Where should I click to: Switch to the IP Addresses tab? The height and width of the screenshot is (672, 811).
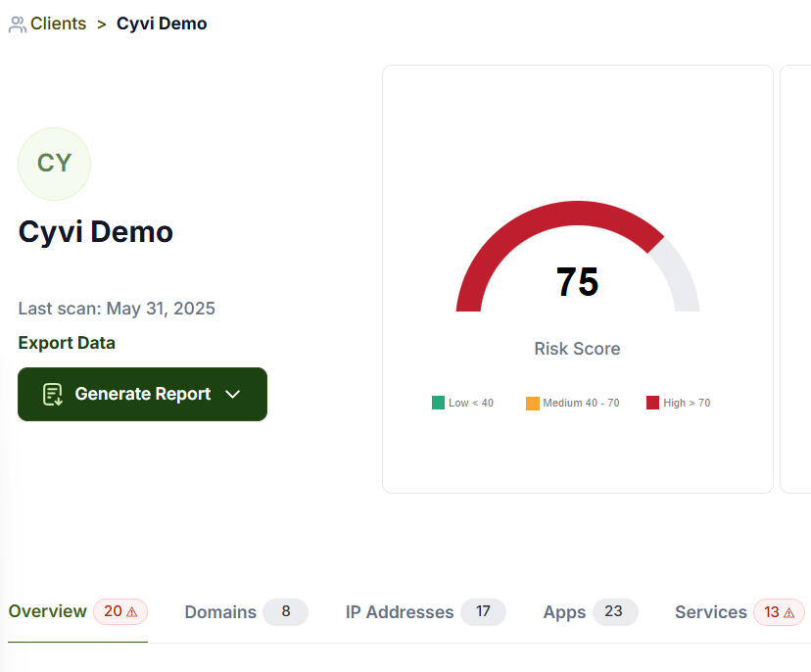pyautogui.click(x=426, y=612)
